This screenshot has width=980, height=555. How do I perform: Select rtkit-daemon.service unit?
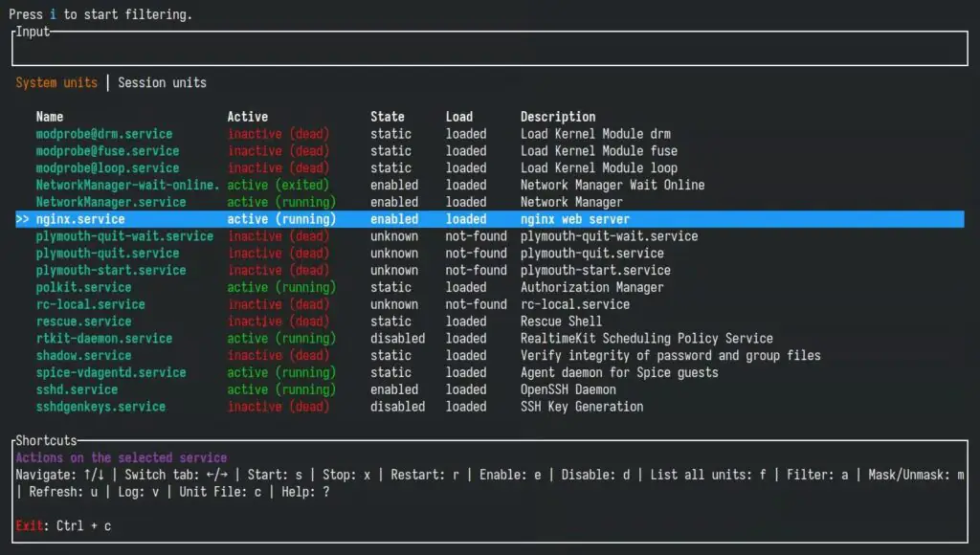[x=104, y=339]
